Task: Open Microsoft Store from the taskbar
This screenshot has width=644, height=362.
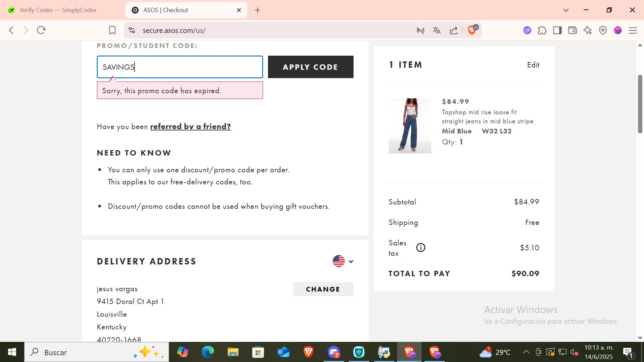Action: tap(258, 352)
